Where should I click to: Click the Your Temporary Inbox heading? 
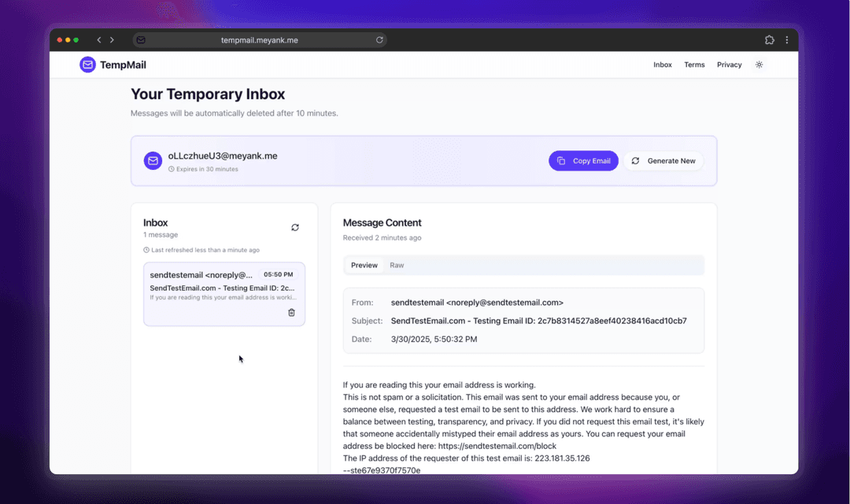208,94
